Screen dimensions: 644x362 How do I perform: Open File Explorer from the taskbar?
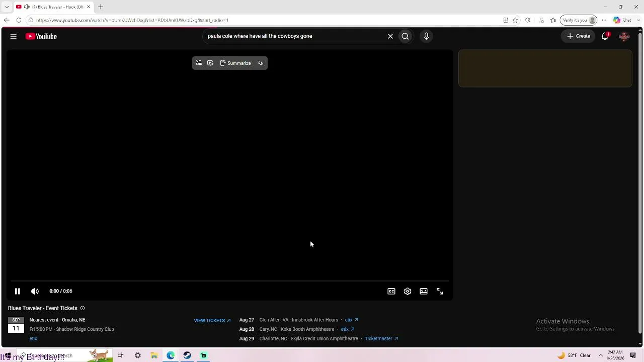154,355
